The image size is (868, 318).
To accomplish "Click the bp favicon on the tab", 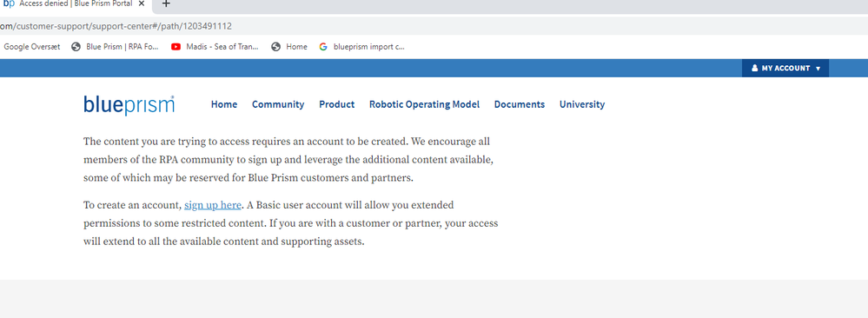I will pyautogui.click(x=9, y=3).
